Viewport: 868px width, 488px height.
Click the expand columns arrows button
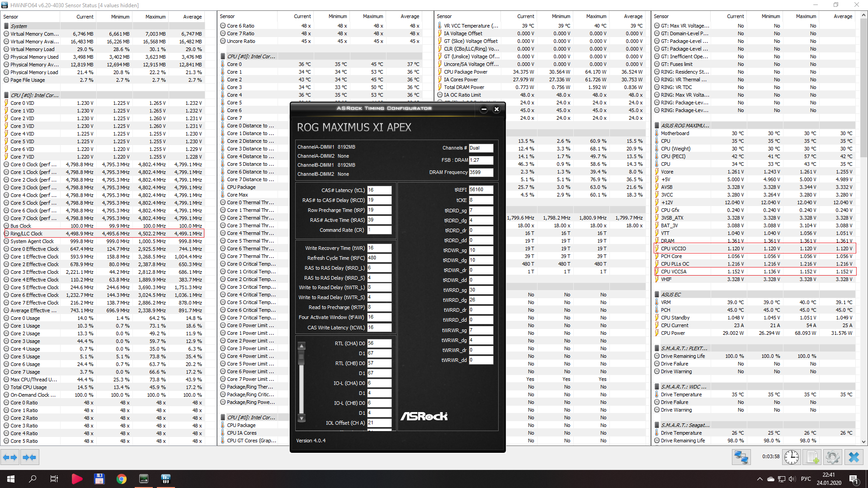point(10,457)
